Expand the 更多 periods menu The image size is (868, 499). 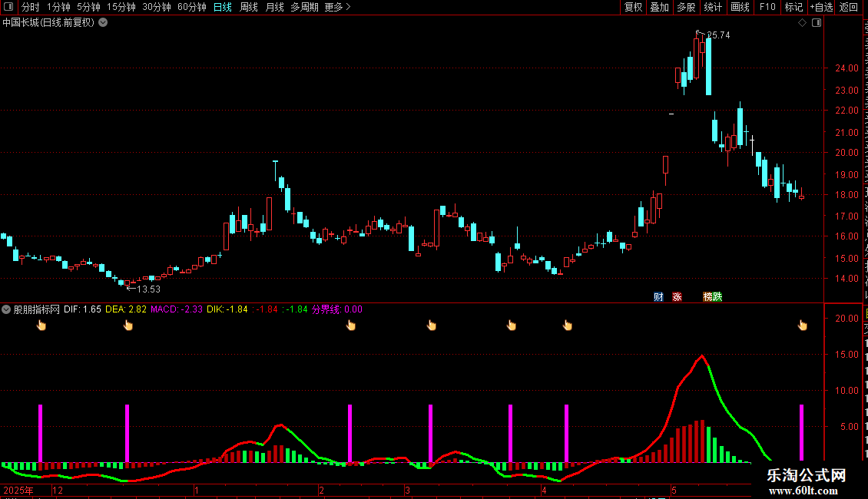tap(337, 7)
